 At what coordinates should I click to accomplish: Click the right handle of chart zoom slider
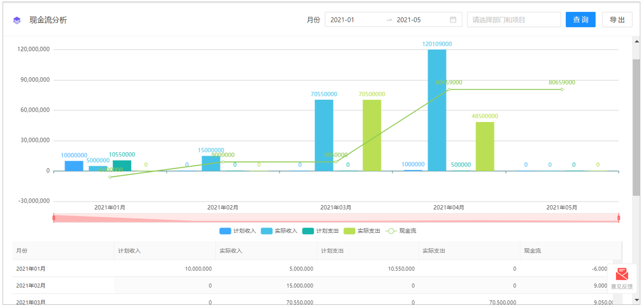click(619, 218)
